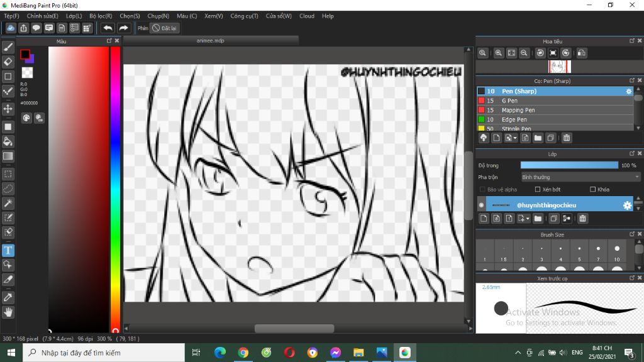The image size is (644, 362).
Task: Add a new layer folder
Action: click(x=538, y=218)
